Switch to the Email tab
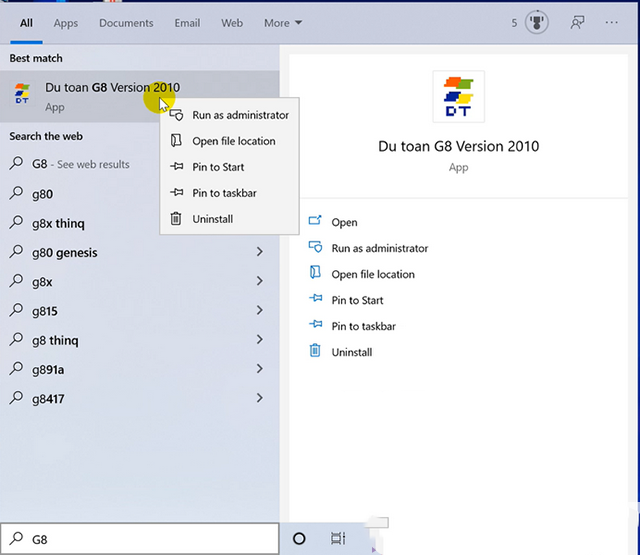The height and width of the screenshot is (555, 640). (x=187, y=23)
